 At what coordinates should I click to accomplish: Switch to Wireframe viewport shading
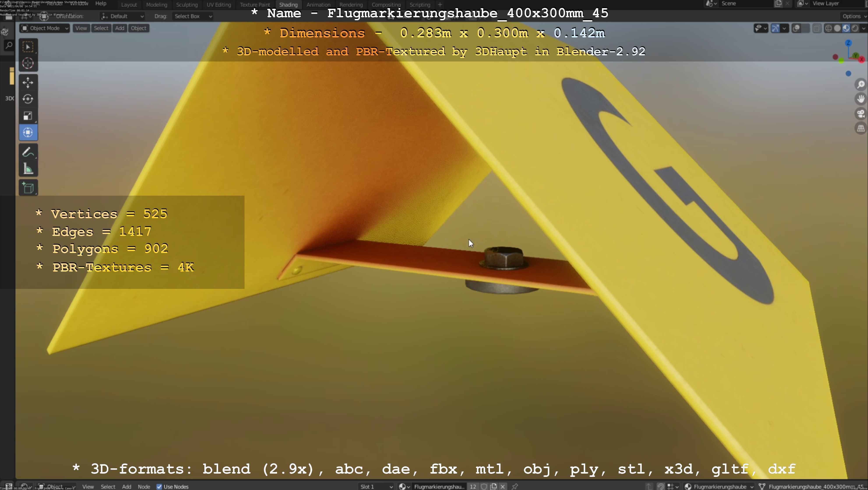coord(829,28)
